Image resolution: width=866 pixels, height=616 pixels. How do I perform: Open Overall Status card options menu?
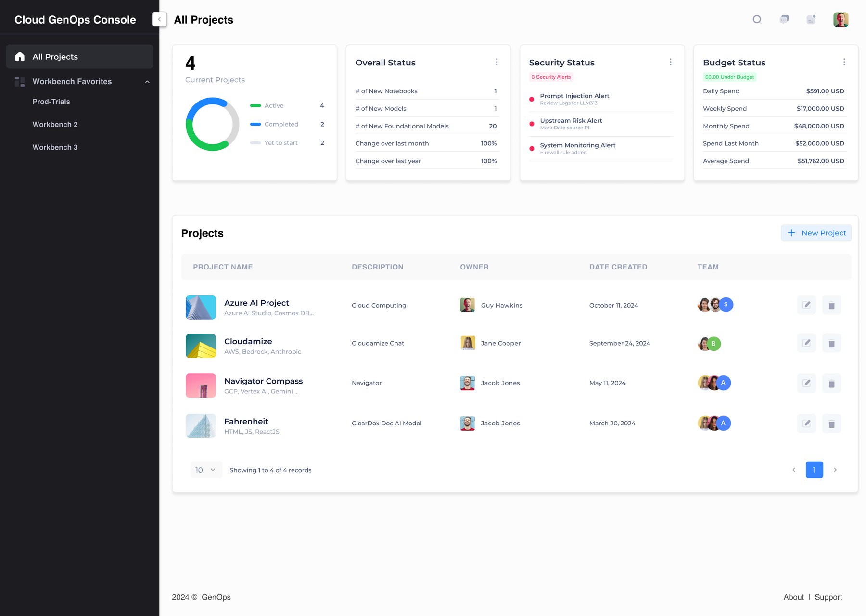[x=497, y=62]
